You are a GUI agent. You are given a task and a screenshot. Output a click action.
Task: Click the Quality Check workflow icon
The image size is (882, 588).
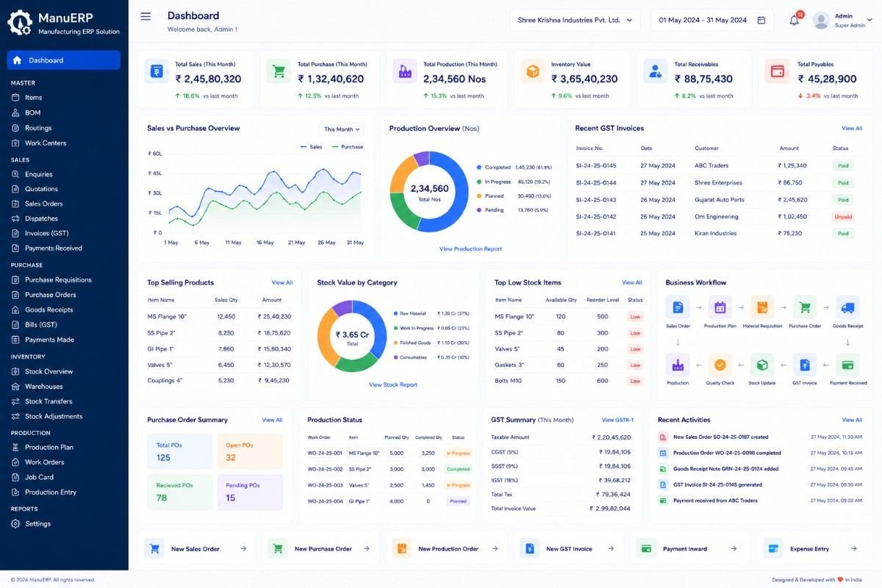click(720, 365)
